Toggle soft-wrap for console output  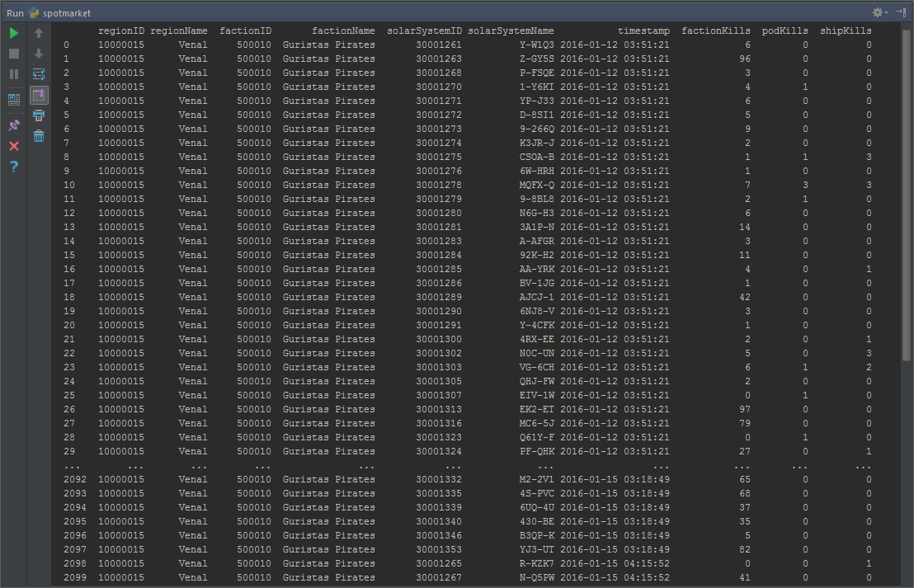(39, 74)
